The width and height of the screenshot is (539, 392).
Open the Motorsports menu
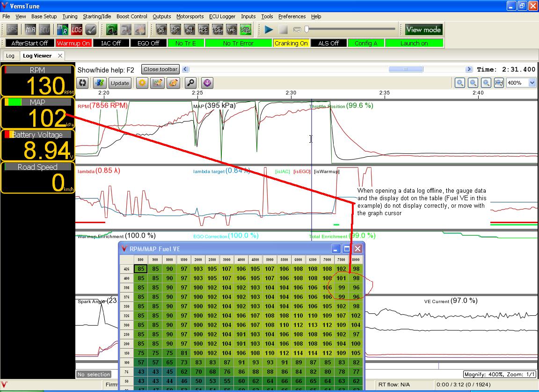pyautogui.click(x=190, y=16)
